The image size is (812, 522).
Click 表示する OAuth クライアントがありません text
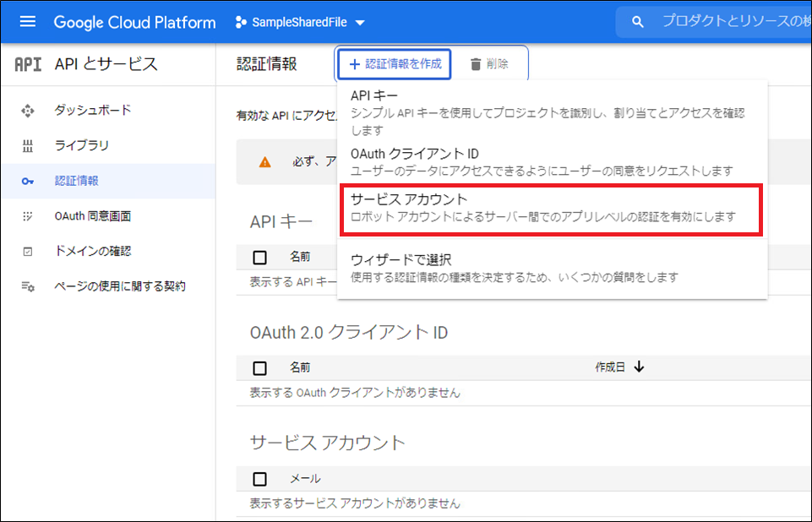355,393
